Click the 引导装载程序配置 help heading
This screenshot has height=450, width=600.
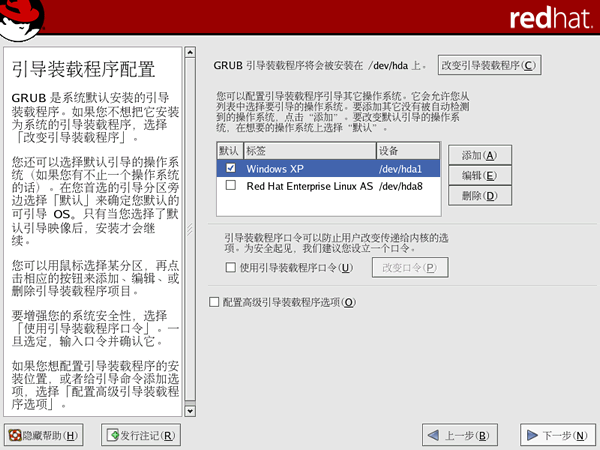83,69
